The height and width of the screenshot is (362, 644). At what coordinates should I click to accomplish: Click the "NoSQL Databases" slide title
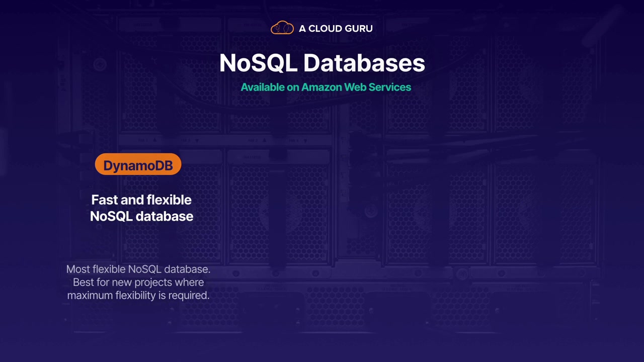322,63
